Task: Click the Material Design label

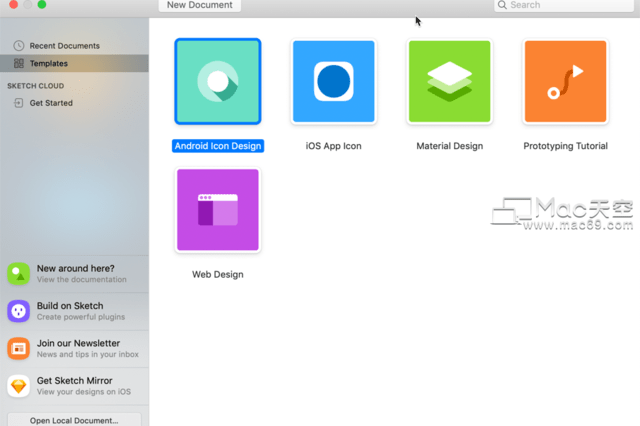Action: (449, 146)
